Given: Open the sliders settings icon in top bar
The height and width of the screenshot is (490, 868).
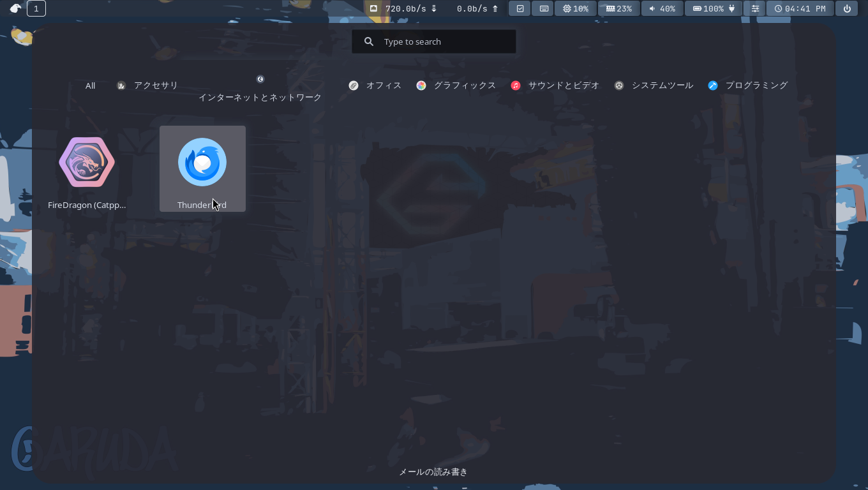Looking at the screenshot, I should pos(755,8).
